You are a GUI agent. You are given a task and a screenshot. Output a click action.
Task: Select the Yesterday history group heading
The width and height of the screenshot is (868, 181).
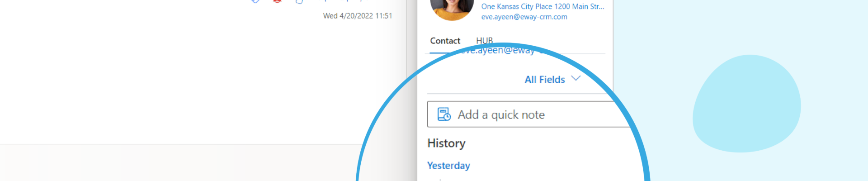448,166
